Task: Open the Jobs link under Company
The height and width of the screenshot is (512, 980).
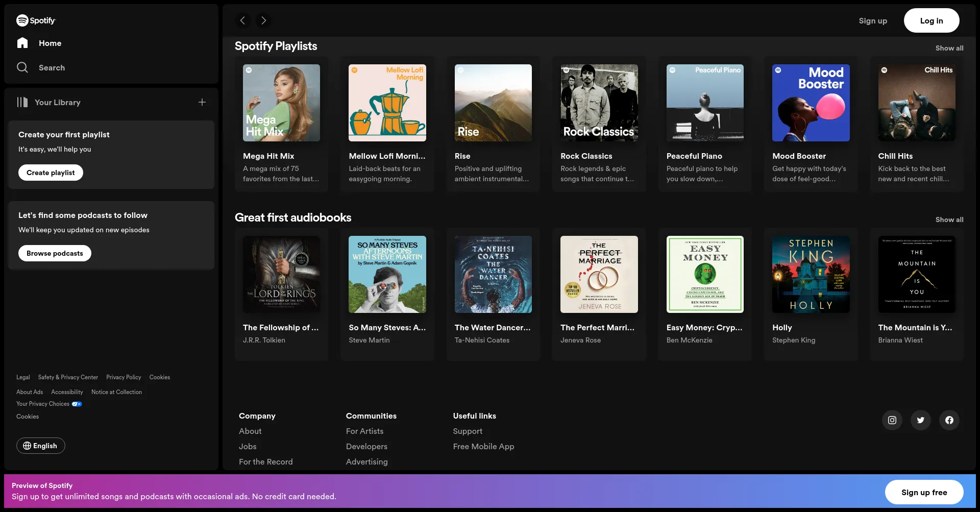Action: pos(248,447)
